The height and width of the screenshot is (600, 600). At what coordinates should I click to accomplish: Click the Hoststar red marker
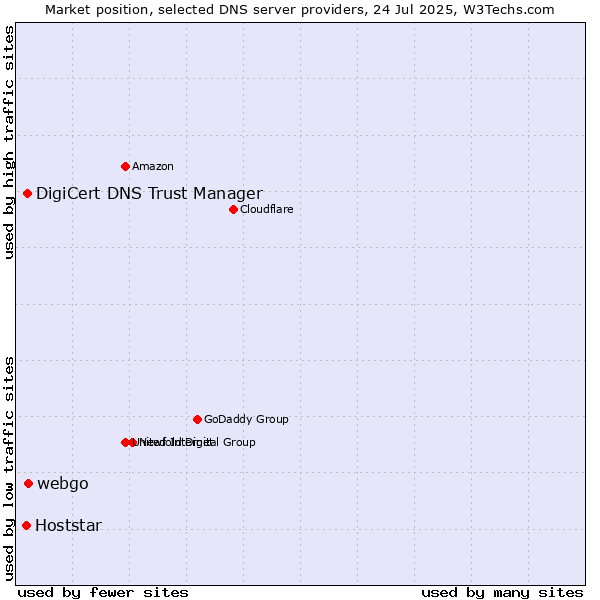point(26,525)
